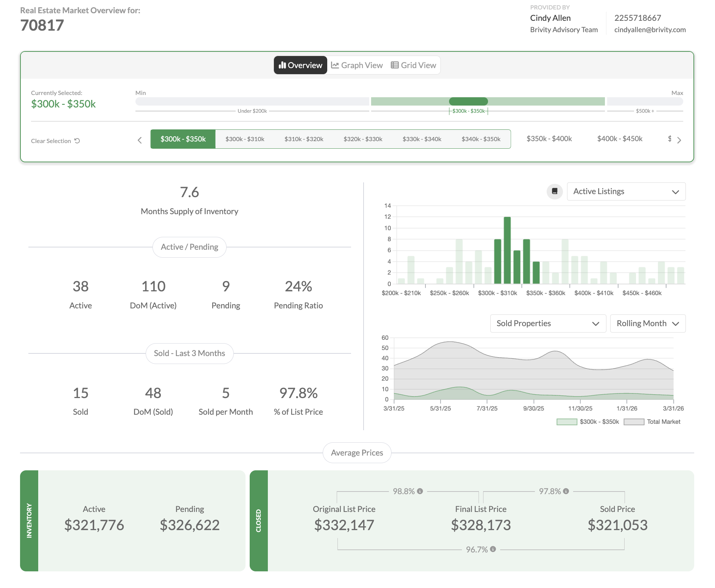Open the Active Listings dropdown
Viewport: 715px width, 588px height.
pos(626,191)
